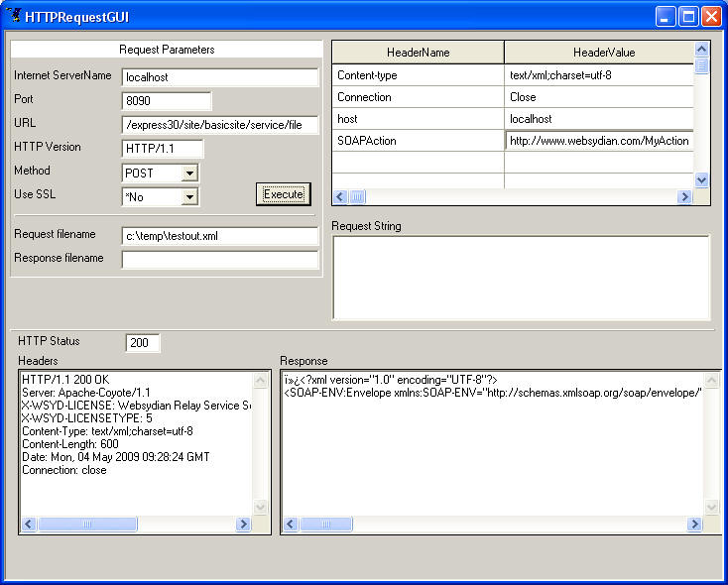The height and width of the screenshot is (585, 728).
Task: Click the Port input field
Action: click(x=167, y=101)
